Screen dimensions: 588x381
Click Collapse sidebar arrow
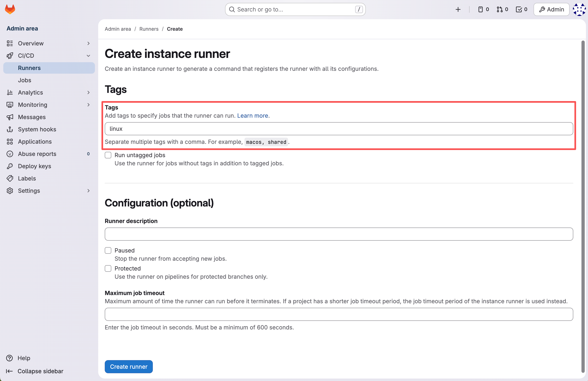coord(9,371)
